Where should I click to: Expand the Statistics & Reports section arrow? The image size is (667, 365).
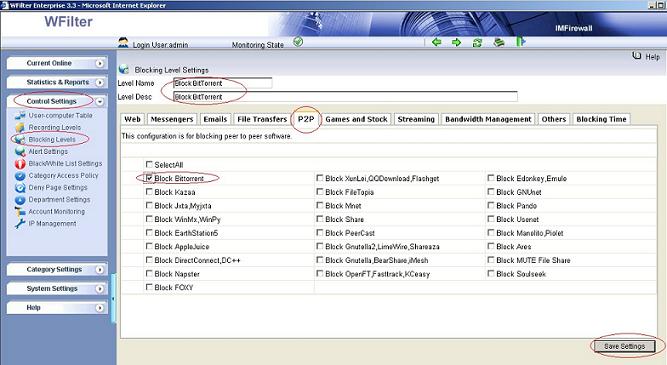(x=100, y=83)
